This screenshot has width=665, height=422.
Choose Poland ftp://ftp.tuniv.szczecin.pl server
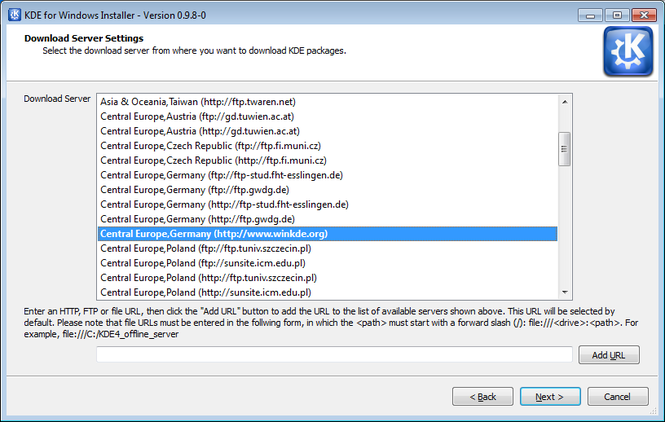tap(327, 249)
